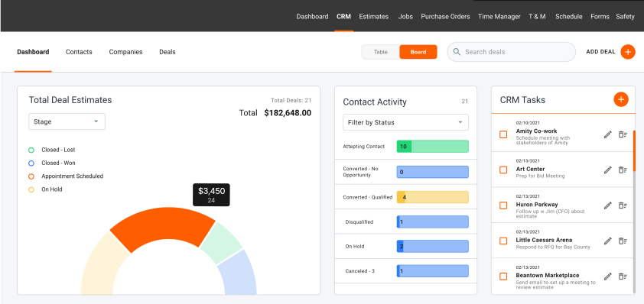Image resolution: width=644 pixels, height=304 pixels.
Task: Click the Art Center task title
Action: coord(530,169)
